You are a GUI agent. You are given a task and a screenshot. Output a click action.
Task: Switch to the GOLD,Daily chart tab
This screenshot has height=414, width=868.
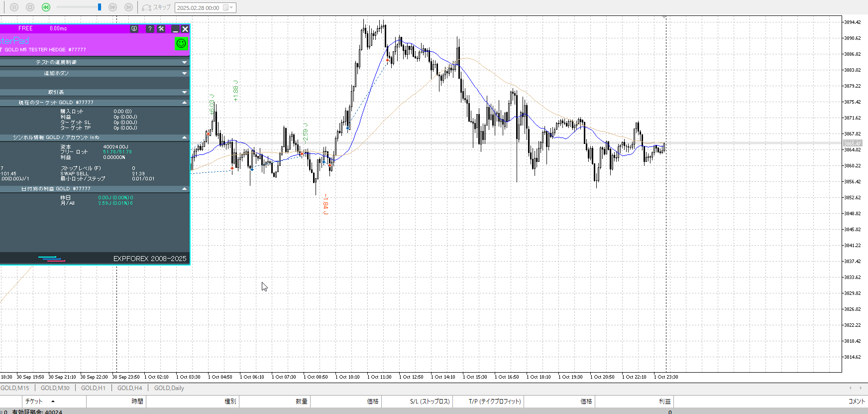point(169,388)
